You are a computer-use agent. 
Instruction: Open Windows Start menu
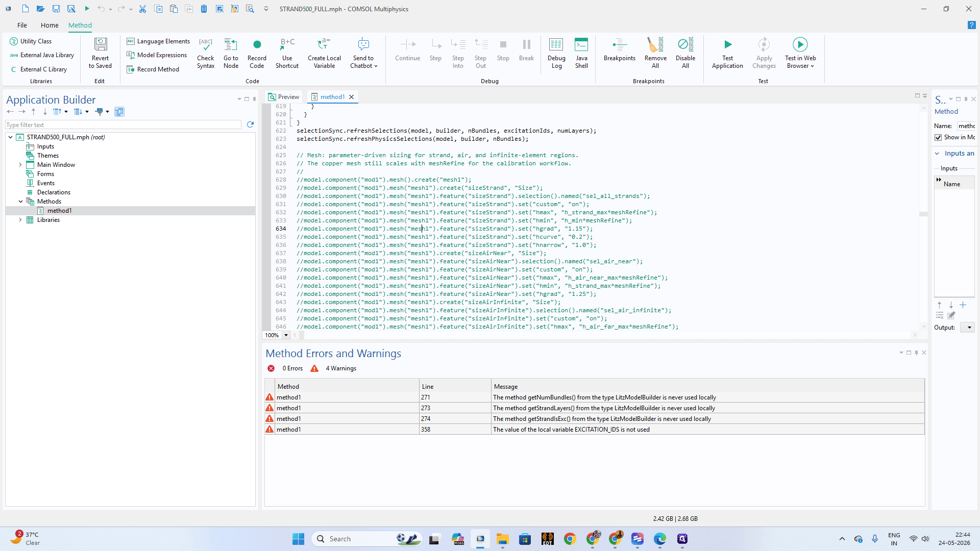[x=298, y=539]
